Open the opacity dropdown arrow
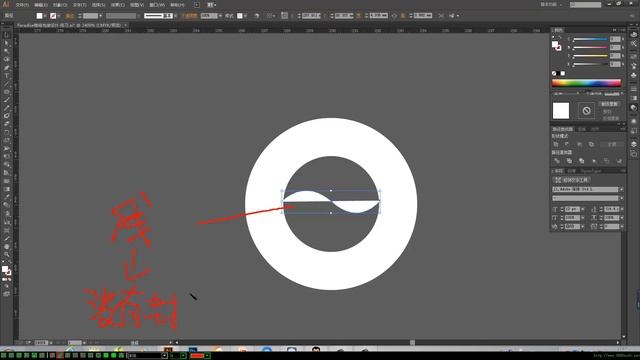The image size is (640, 360). coord(220,16)
